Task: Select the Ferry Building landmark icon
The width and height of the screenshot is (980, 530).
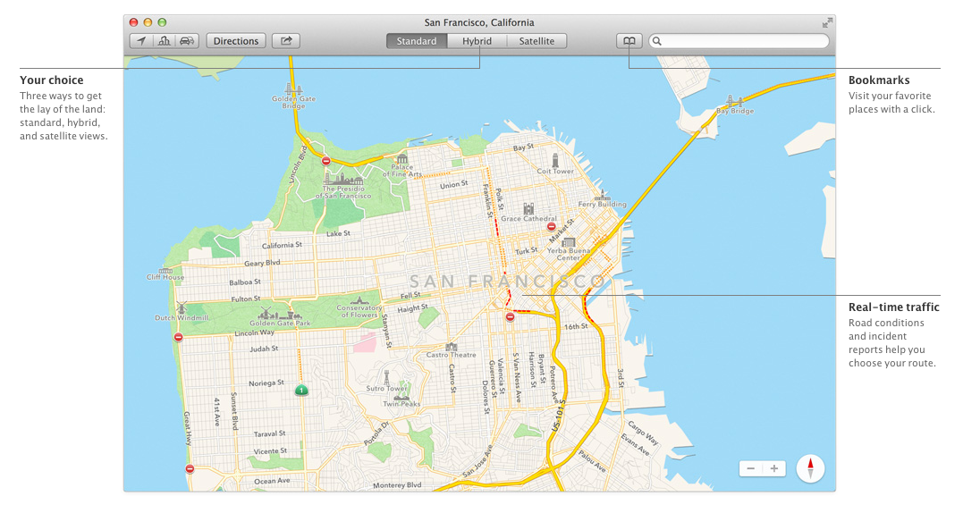Action: click(x=602, y=195)
